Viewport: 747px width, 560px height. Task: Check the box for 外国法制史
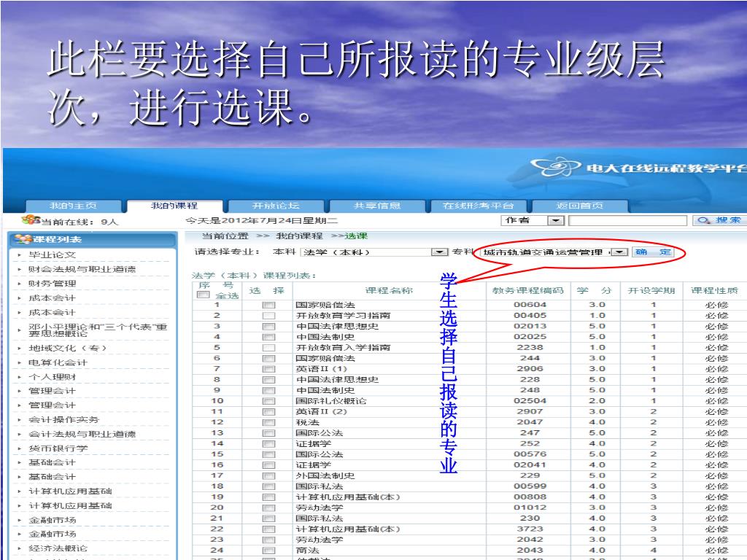268,475
